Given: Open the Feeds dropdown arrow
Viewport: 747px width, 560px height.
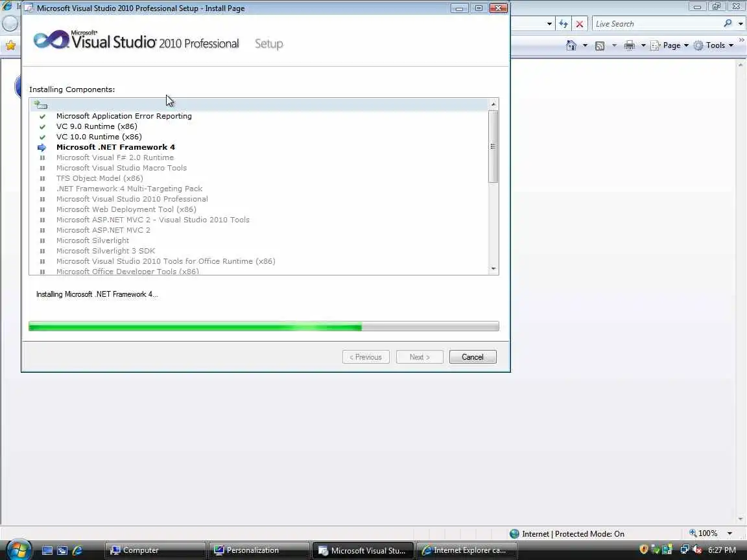Looking at the screenshot, I should click(614, 46).
